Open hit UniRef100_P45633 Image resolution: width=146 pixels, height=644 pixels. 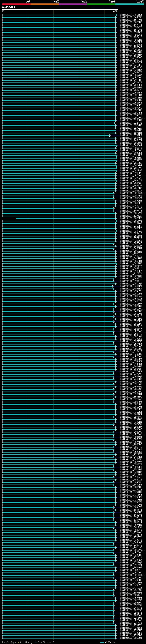131,67
